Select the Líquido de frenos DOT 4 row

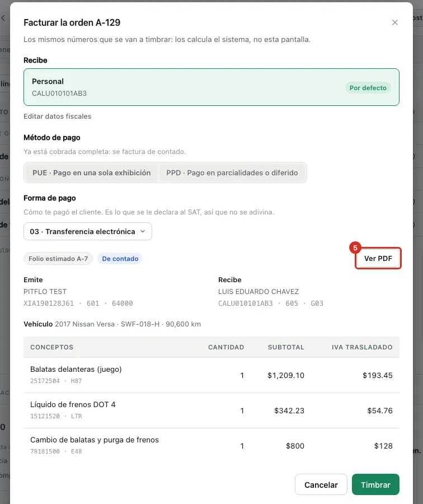(211, 410)
